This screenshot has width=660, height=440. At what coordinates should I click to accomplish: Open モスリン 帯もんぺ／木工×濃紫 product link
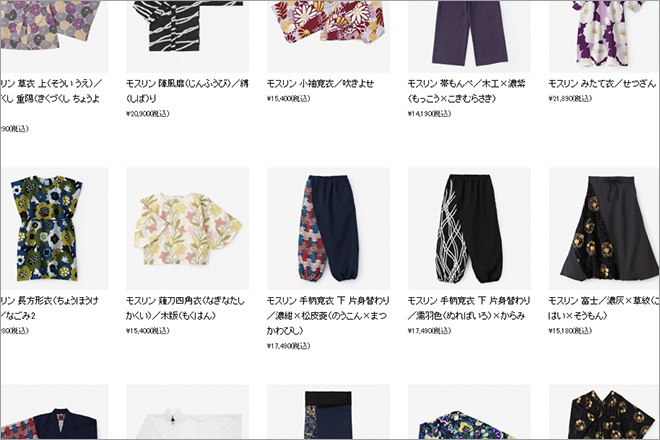click(466, 91)
